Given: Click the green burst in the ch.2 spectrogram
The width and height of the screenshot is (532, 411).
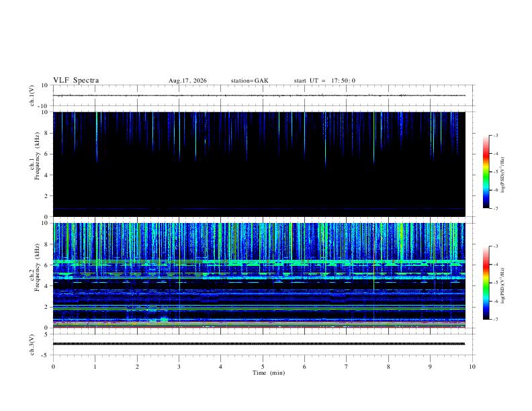Looking at the screenshot, I should coord(164,319).
